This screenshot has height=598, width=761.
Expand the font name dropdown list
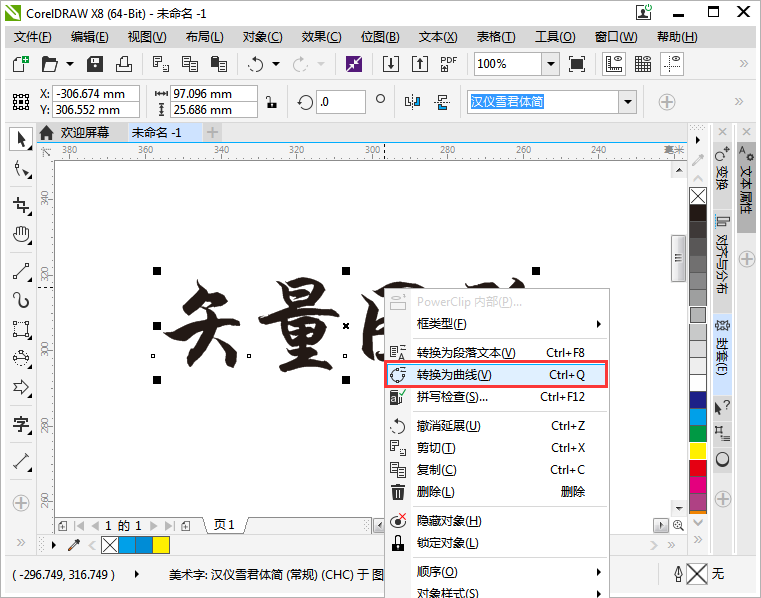pos(627,102)
